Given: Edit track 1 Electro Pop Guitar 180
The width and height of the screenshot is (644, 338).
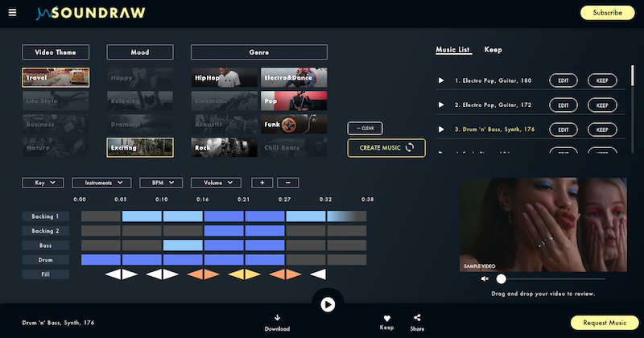Looking at the screenshot, I should pyautogui.click(x=563, y=80).
